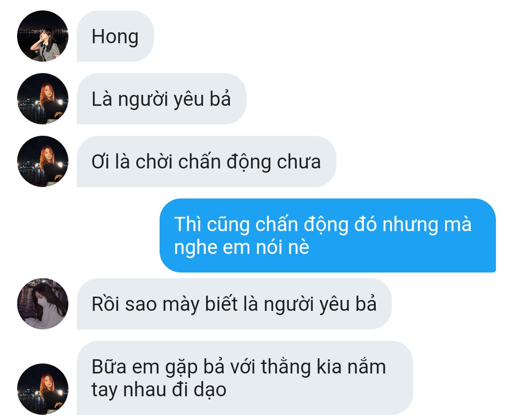Image resolution: width=513 pixels, height=420 pixels.
Task: Select the "Hong" message bubble
Action: pyautogui.click(x=115, y=36)
